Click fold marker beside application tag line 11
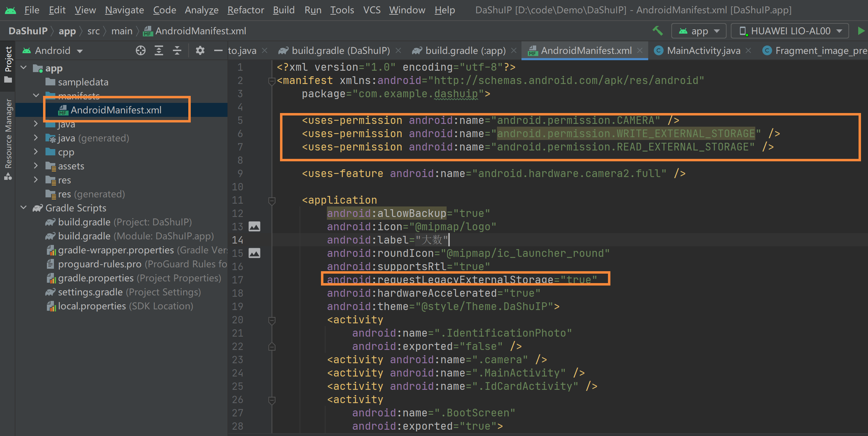This screenshot has height=436, width=868. (x=272, y=201)
